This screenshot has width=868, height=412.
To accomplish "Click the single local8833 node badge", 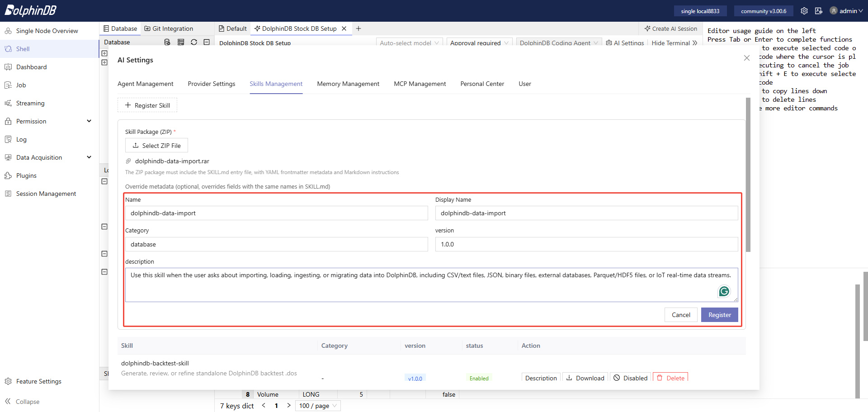I will click(700, 11).
